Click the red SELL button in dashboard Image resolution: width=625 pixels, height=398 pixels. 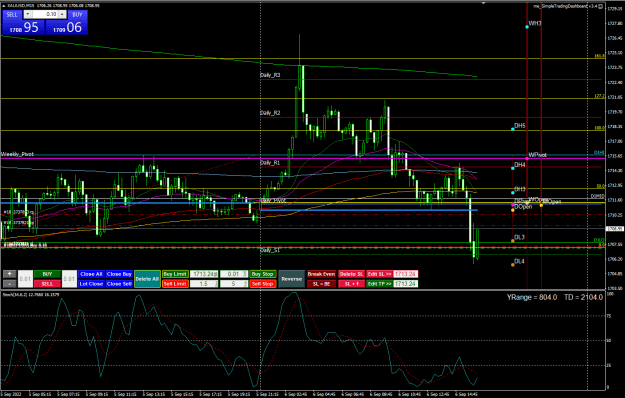pyautogui.click(x=47, y=284)
